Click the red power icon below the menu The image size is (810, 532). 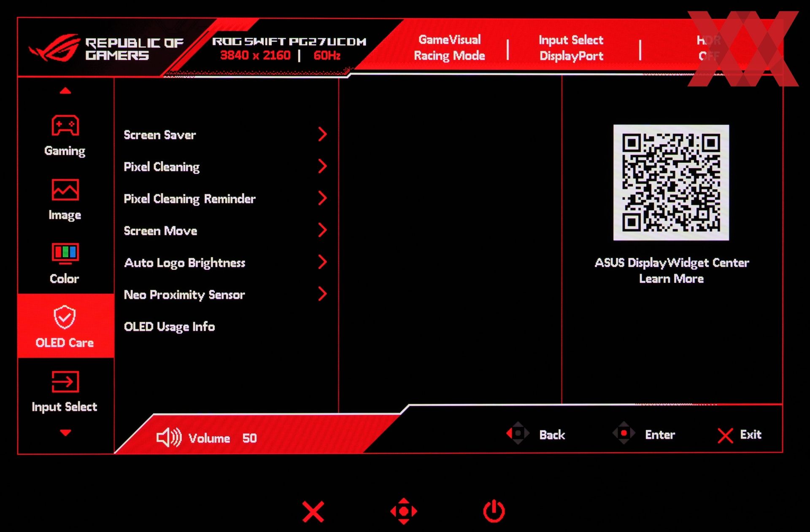[x=494, y=511]
